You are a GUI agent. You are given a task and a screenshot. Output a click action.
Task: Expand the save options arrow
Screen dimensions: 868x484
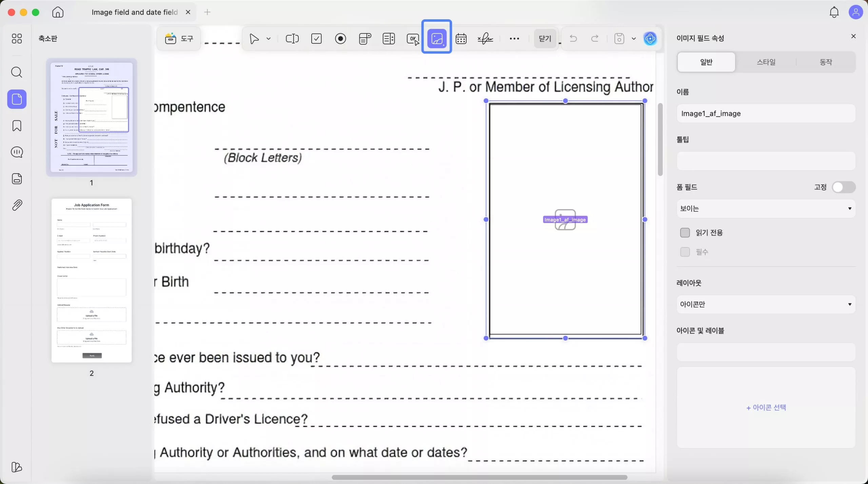[633, 39]
